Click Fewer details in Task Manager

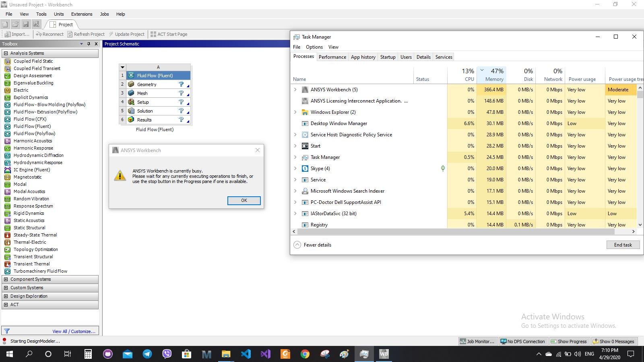click(312, 245)
